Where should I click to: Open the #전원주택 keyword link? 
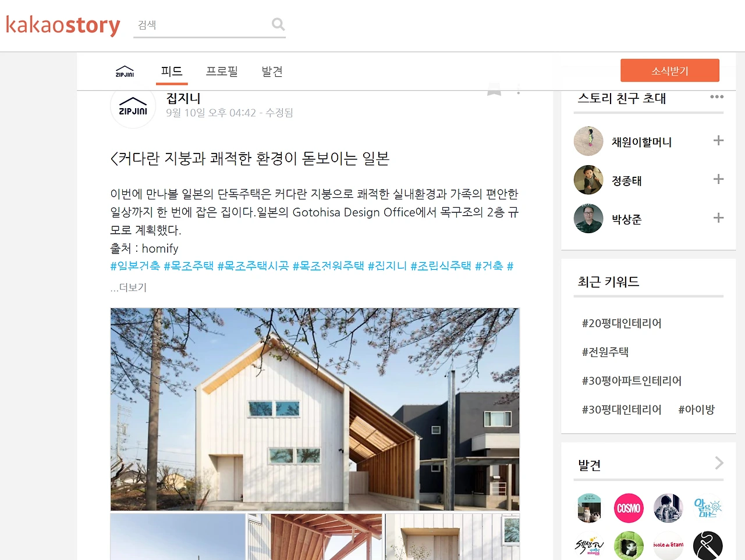point(605,352)
